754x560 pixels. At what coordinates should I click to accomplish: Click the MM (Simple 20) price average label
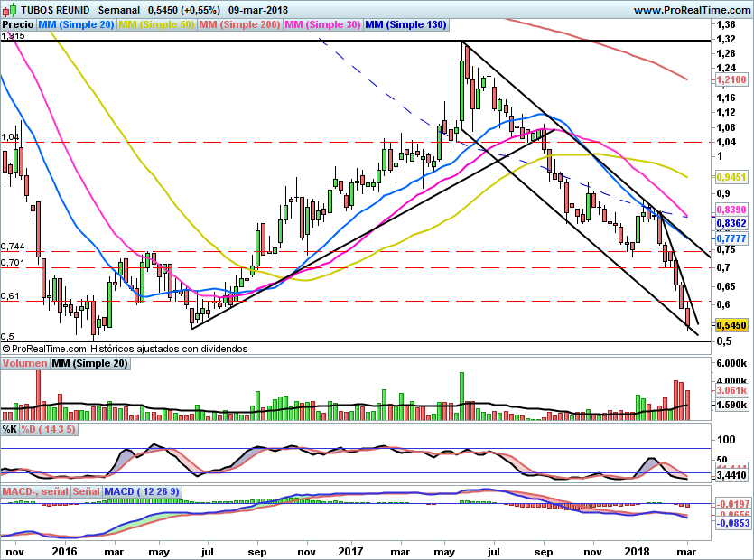point(77,25)
